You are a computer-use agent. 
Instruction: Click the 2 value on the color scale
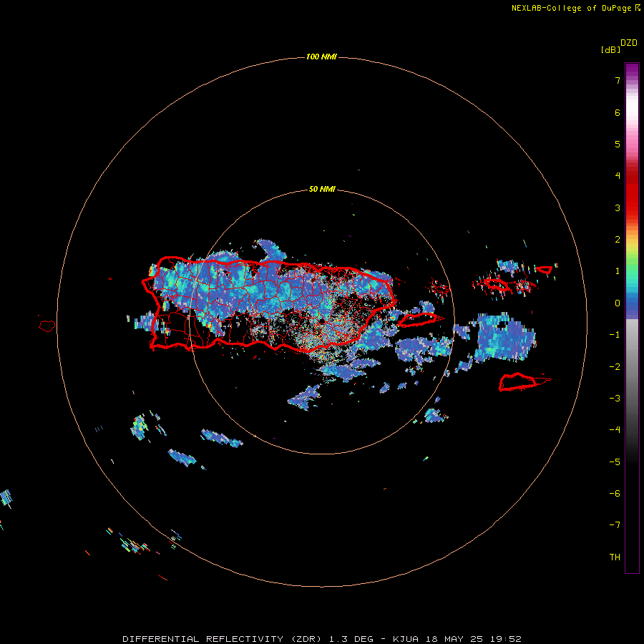pyautogui.click(x=618, y=240)
